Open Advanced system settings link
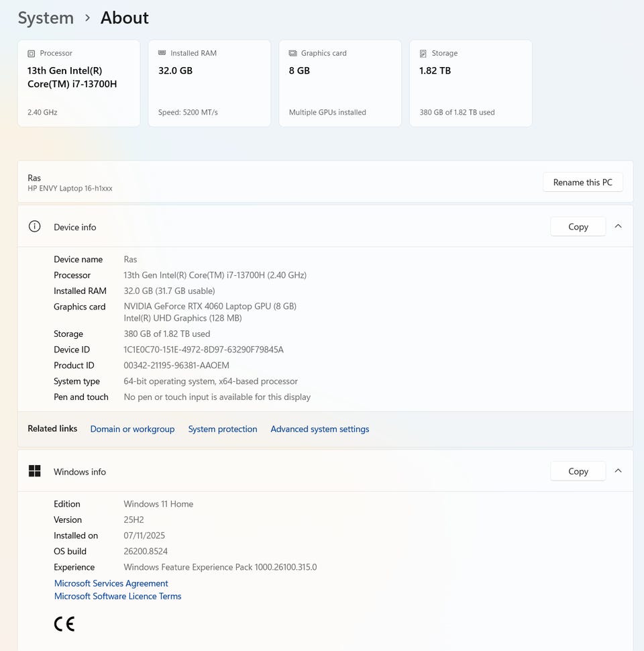Screen dimensions: 644x651 (x=319, y=429)
